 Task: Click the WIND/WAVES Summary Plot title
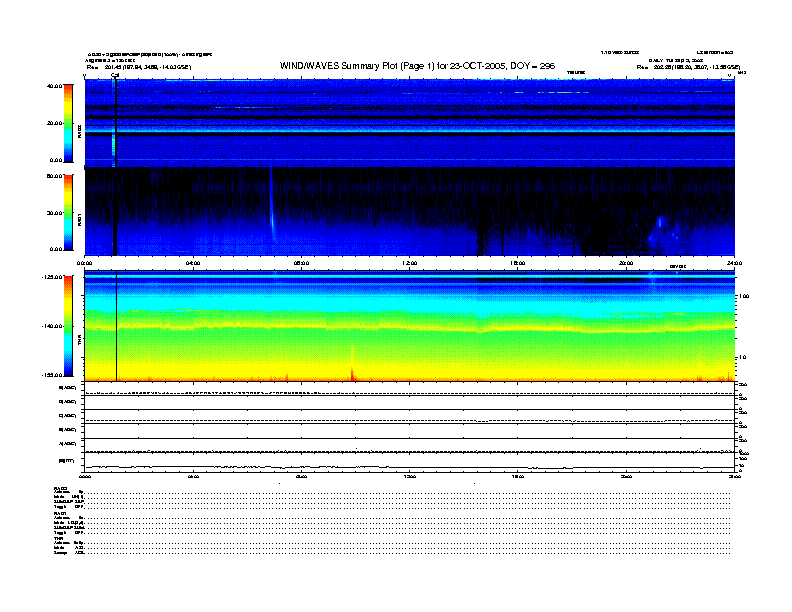417,66
